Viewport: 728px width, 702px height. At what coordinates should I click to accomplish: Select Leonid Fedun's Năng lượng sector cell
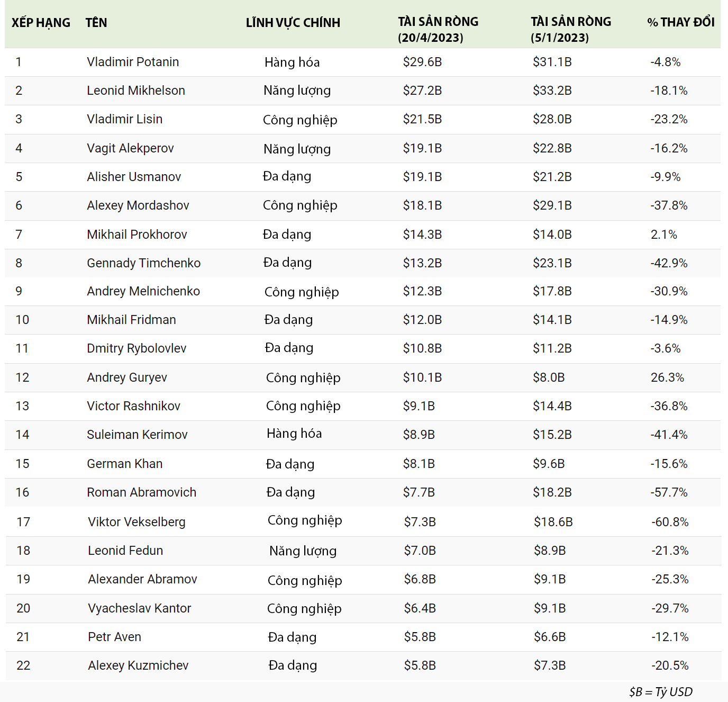click(303, 551)
